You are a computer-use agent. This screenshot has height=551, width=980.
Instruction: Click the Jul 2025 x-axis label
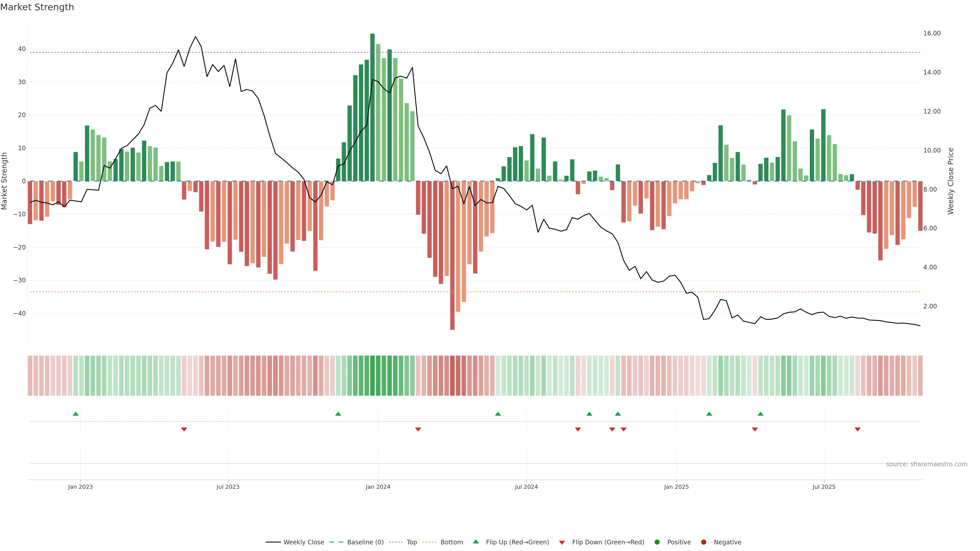824,487
